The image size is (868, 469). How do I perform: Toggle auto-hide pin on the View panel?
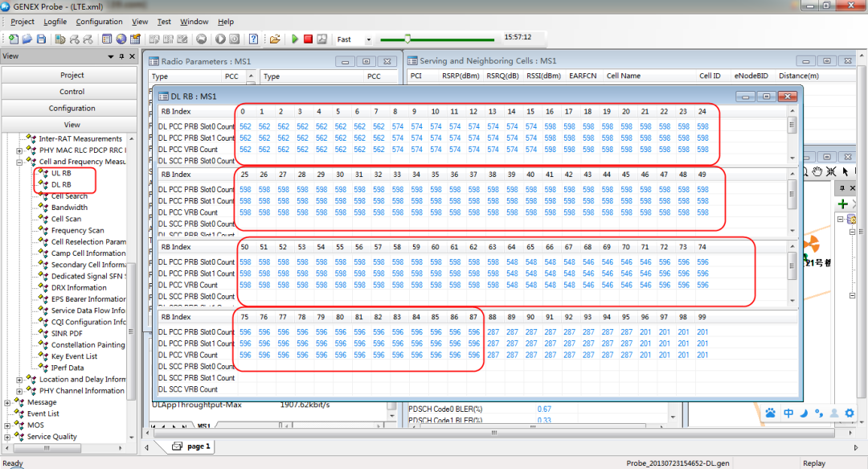[120, 56]
